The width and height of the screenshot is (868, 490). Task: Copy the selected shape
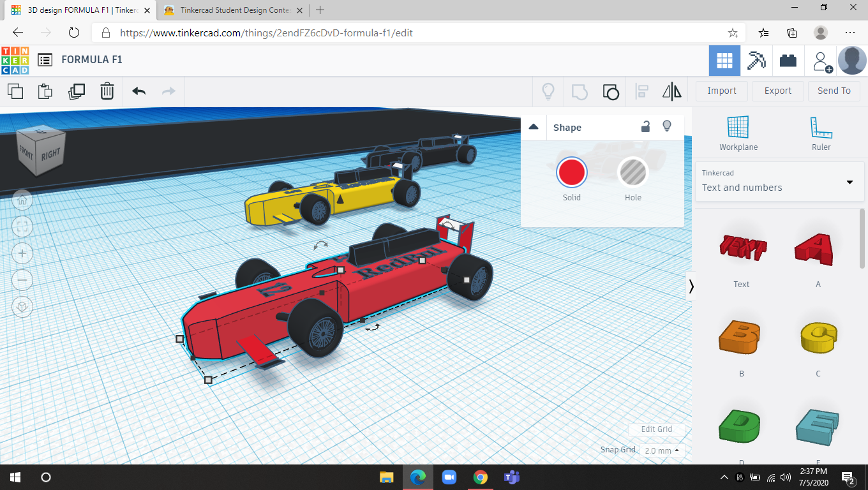point(15,91)
